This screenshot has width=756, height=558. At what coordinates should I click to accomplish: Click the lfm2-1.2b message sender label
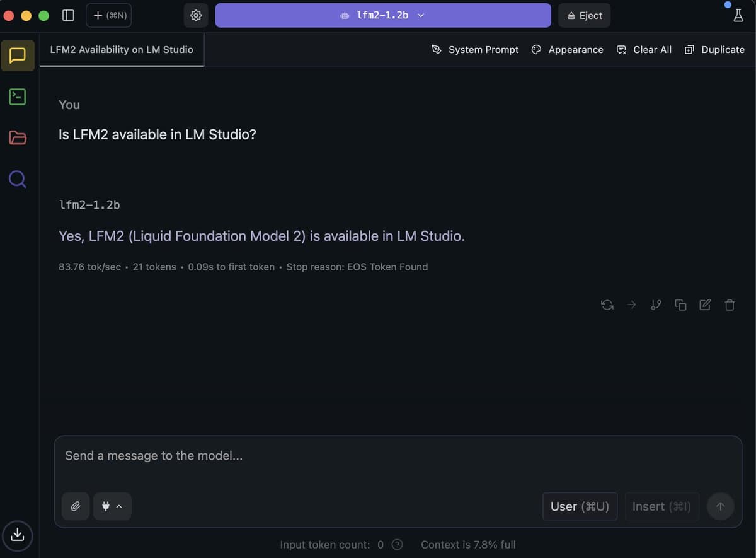pos(89,205)
